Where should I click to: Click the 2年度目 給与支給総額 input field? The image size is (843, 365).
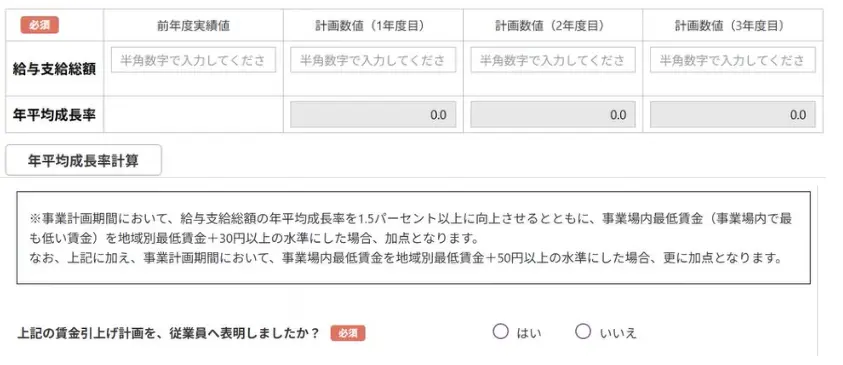coord(553,60)
